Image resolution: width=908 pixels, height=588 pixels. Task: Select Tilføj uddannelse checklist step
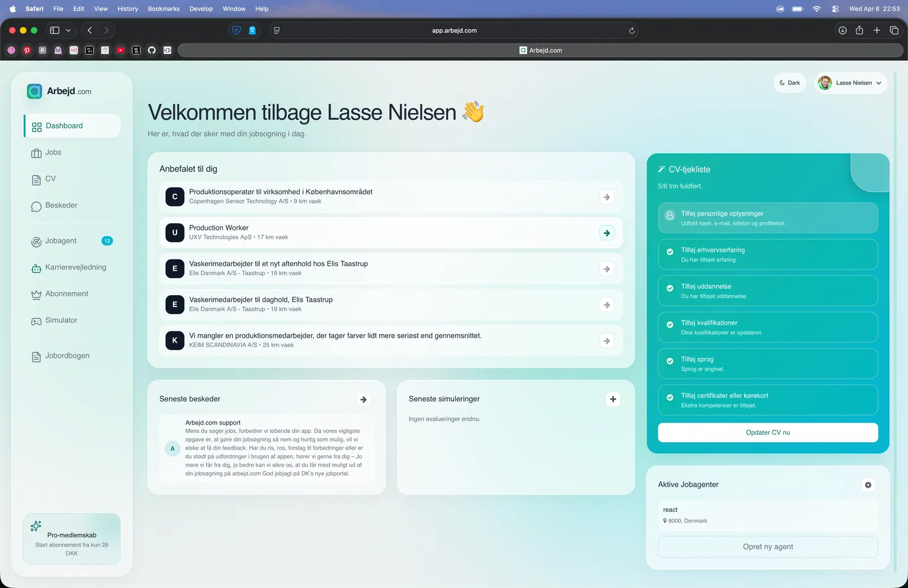(768, 291)
